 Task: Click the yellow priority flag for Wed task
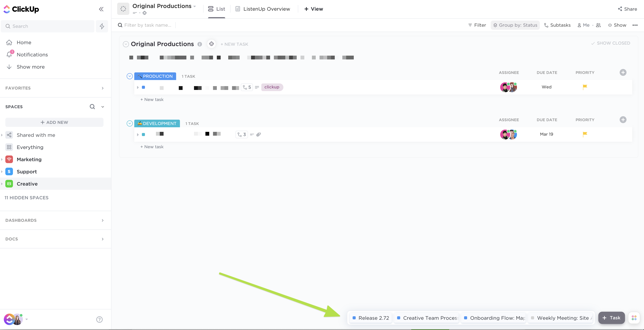coord(585,87)
